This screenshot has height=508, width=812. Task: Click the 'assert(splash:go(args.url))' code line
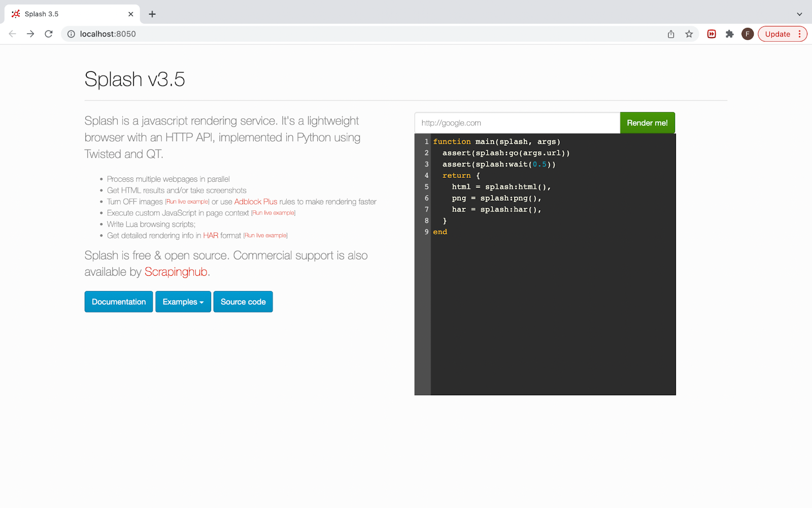(506, 153)
